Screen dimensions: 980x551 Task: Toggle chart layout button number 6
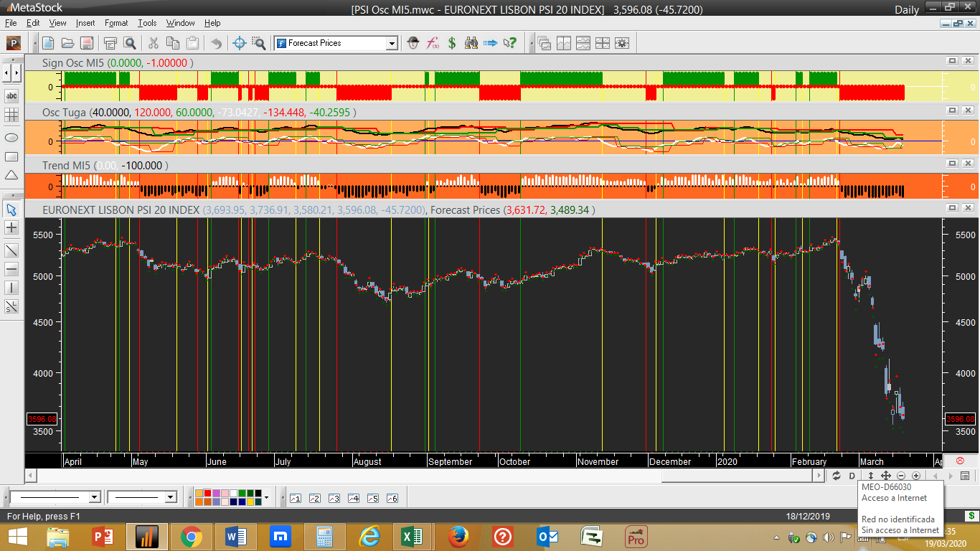click(392, 498)
